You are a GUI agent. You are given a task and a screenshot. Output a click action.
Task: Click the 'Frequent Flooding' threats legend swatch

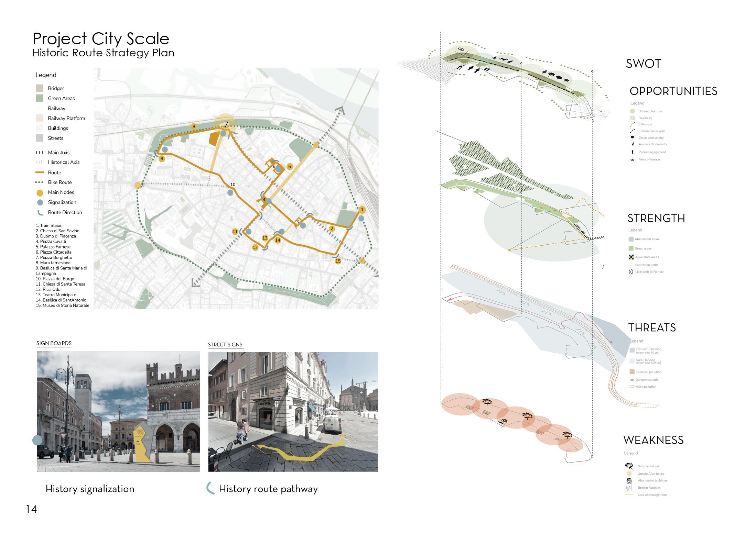point(632,350)
